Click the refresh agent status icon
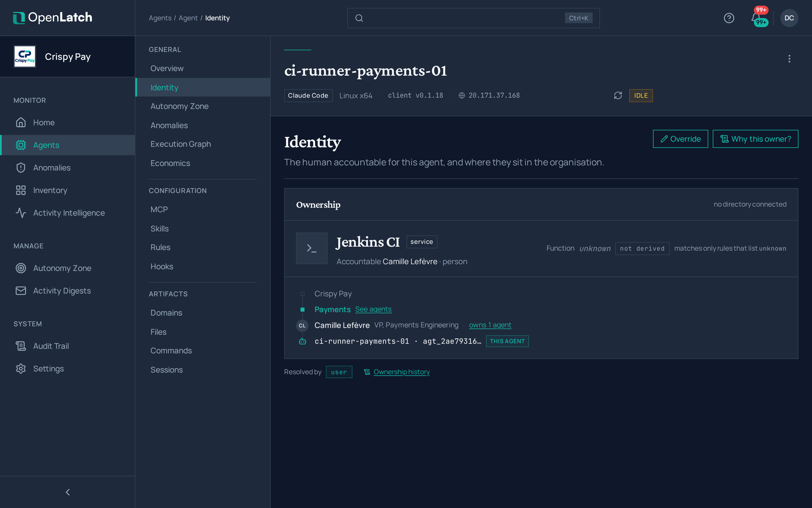Image resolution: width=812 pixels, height=508 pixels. [x=618, y=95]
